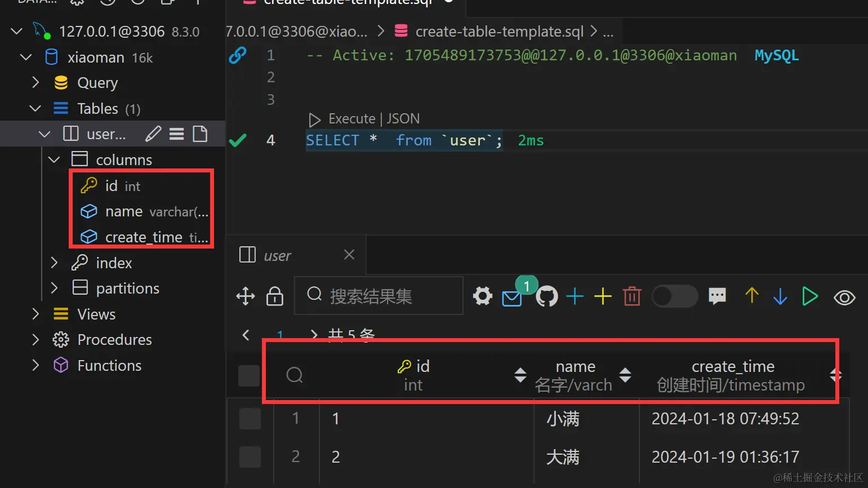Open the mail icon with badge 1
The image size is (868, 488).
511,298
